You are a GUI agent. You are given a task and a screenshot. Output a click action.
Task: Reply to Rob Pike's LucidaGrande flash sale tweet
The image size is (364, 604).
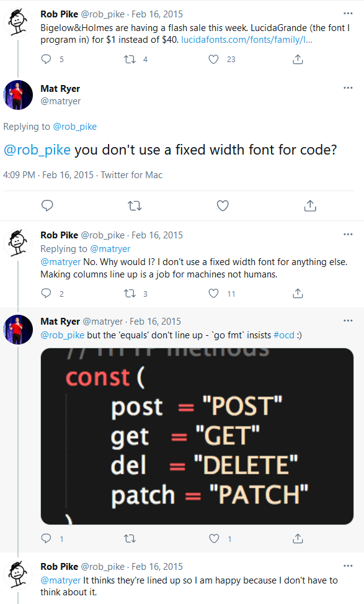coord(46,60)
